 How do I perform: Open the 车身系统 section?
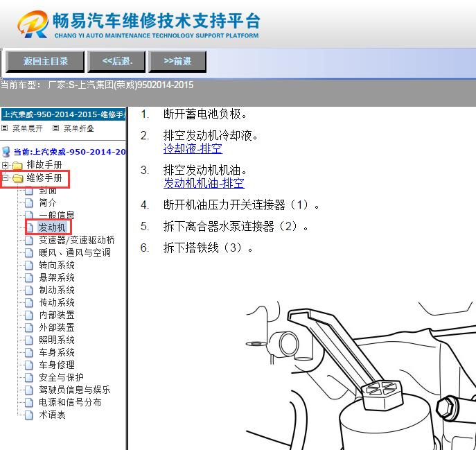click(57, 352)
